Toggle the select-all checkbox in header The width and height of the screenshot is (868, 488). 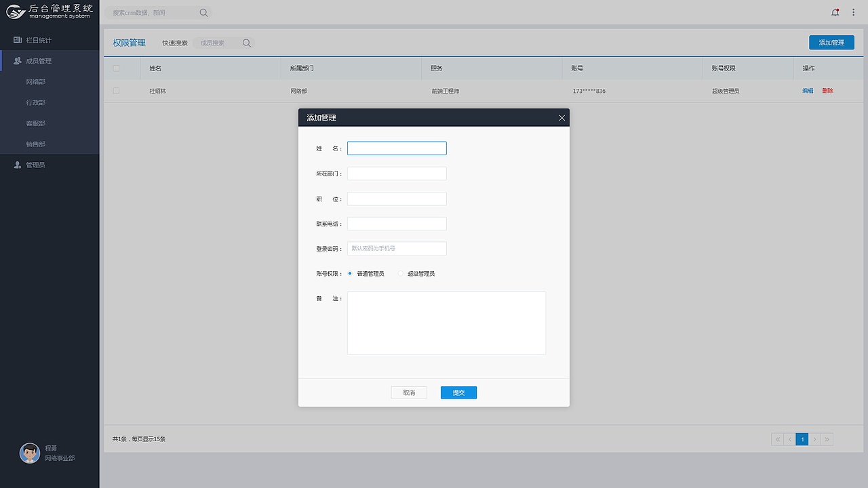point(116,68)
